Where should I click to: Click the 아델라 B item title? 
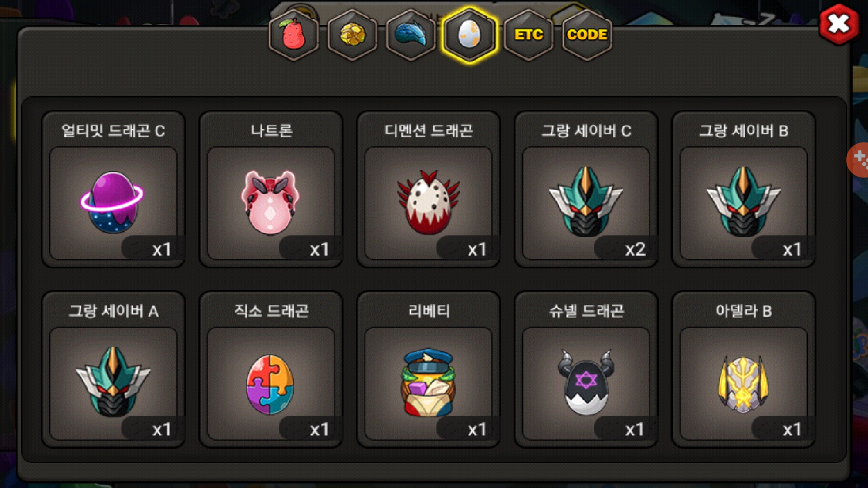[744, 311]
